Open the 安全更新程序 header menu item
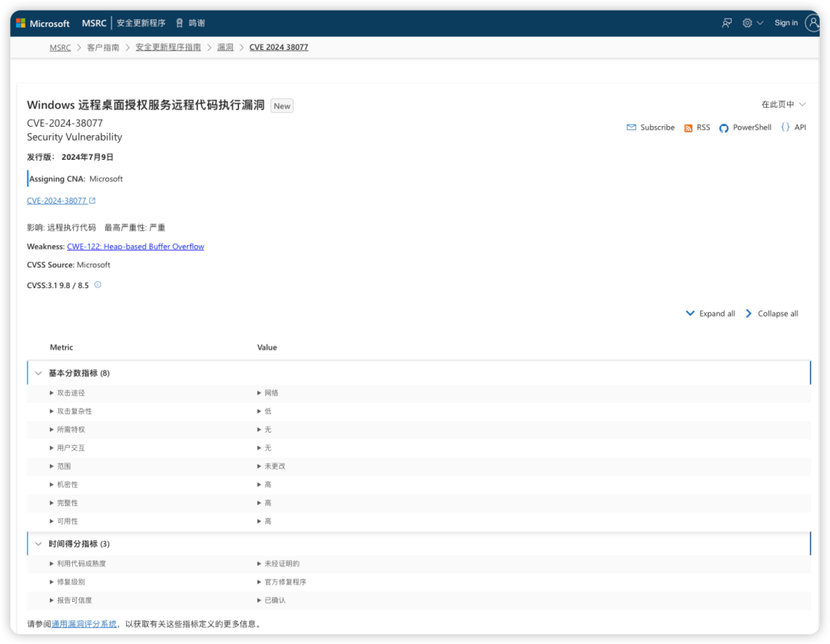Screen dimensions: 830x644 point(141,23)
